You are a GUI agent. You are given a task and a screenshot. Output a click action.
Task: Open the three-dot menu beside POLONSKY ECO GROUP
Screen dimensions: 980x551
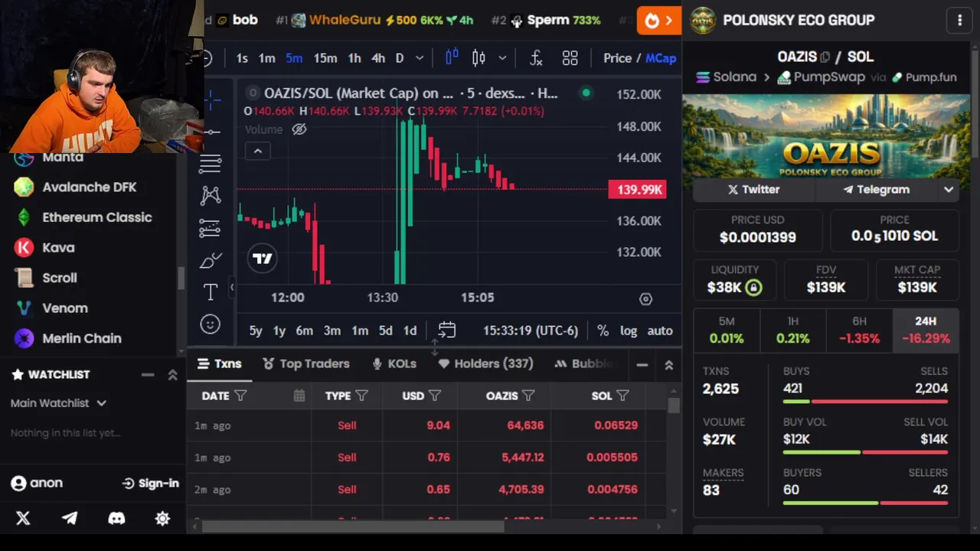[959, 21]
